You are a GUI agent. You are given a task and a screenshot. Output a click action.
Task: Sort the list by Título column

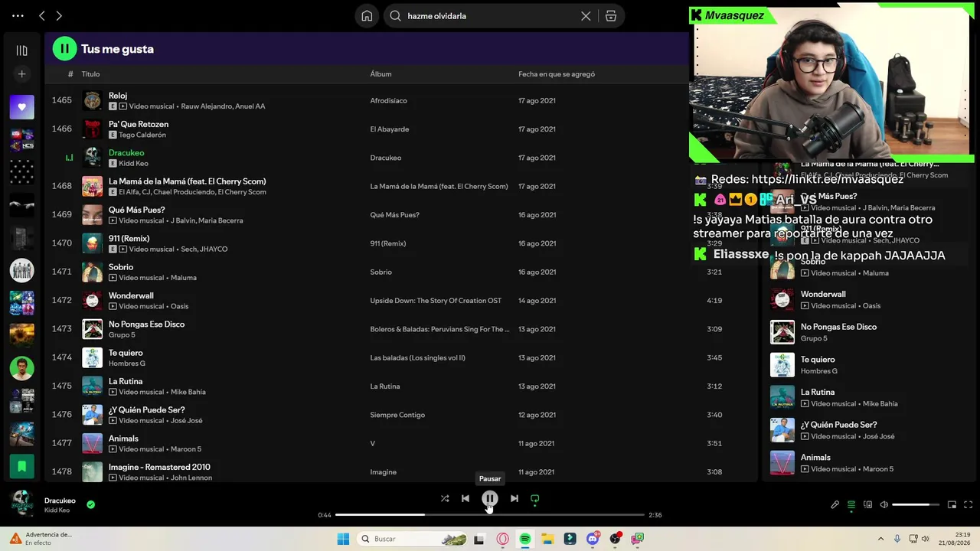click(x=91, y=74)
